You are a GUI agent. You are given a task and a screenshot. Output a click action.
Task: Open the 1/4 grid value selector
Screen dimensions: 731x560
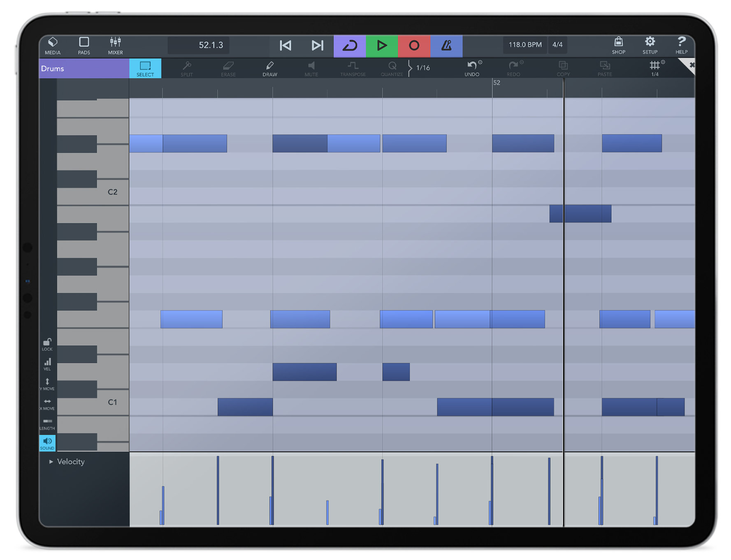[655, 68]
